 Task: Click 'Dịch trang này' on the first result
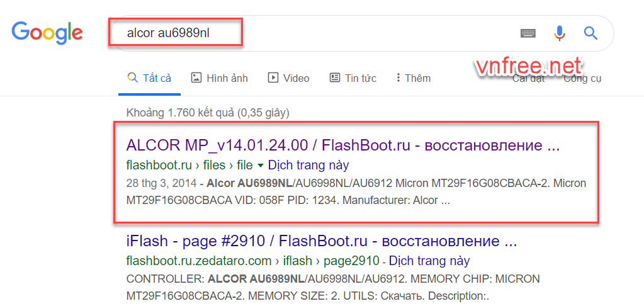point(308,166)
